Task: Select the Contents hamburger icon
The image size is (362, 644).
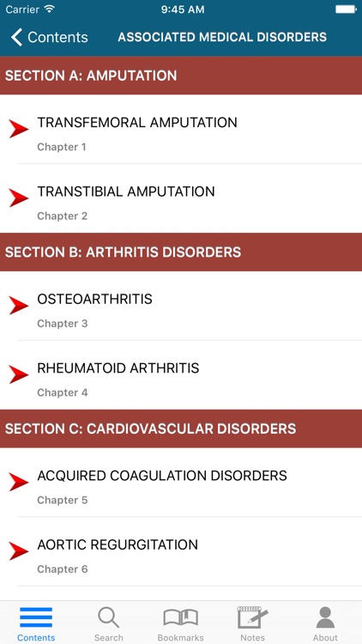Action: click(36, 617)
